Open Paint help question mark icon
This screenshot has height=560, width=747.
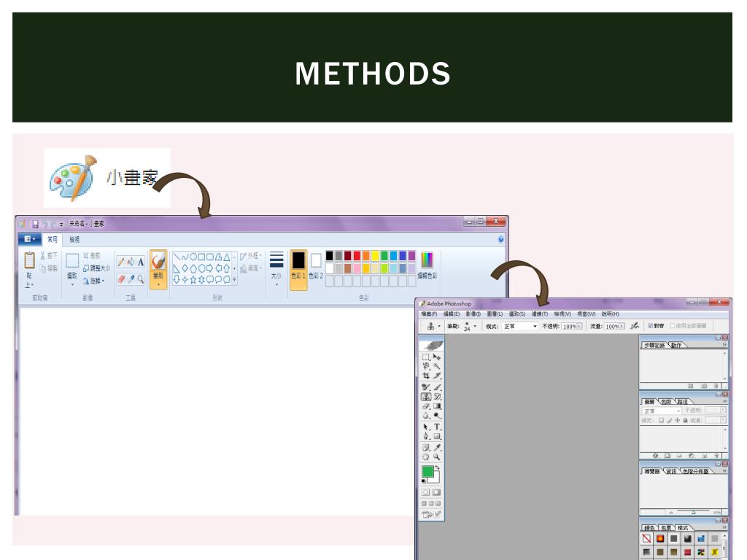tap(500, 239)
